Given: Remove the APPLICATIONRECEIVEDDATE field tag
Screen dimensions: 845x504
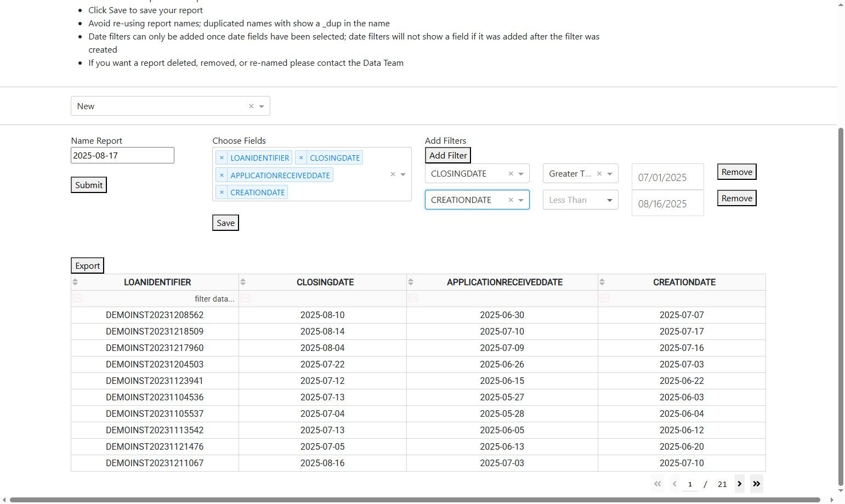Looking at the screenshot, I should (x=222, y=175).
